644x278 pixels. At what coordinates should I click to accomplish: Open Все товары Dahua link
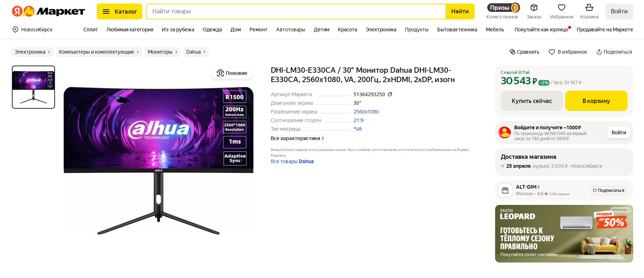point(292,161)
